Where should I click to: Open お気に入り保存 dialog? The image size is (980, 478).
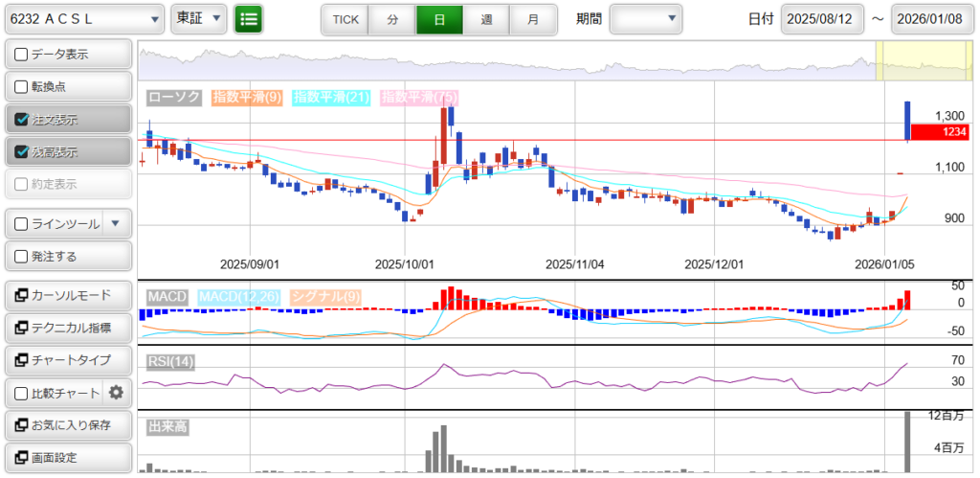click(x=68, y=424)
